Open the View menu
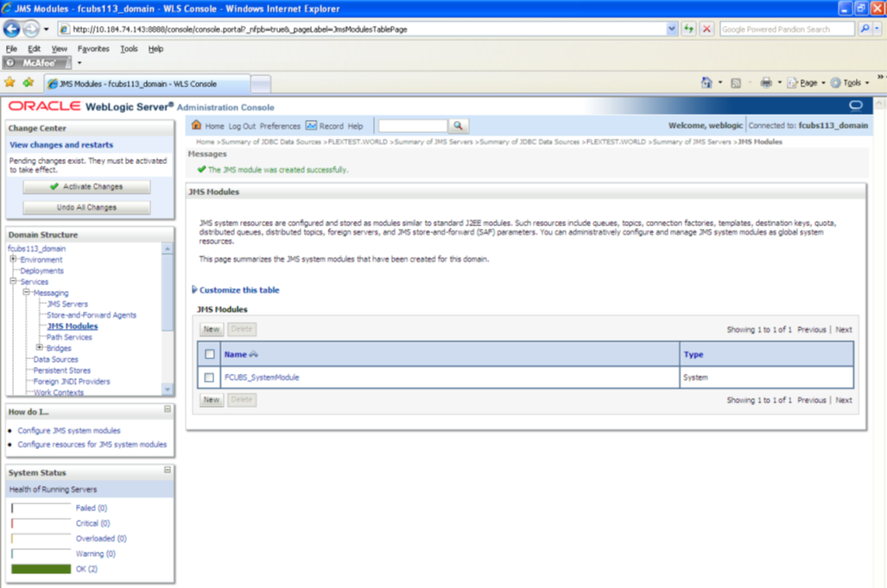The width and height of the screenshot is (887, 588). pos(59,48)
